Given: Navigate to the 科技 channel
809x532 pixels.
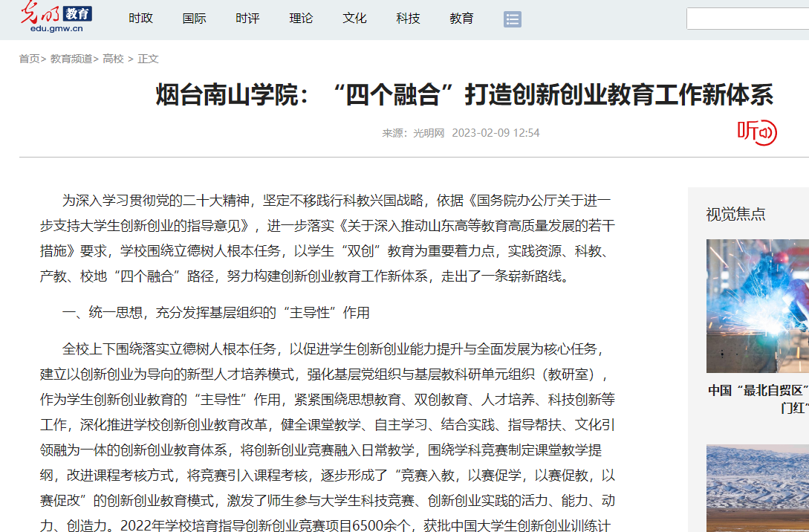Looking at the screenshot, I should point(408,19).
